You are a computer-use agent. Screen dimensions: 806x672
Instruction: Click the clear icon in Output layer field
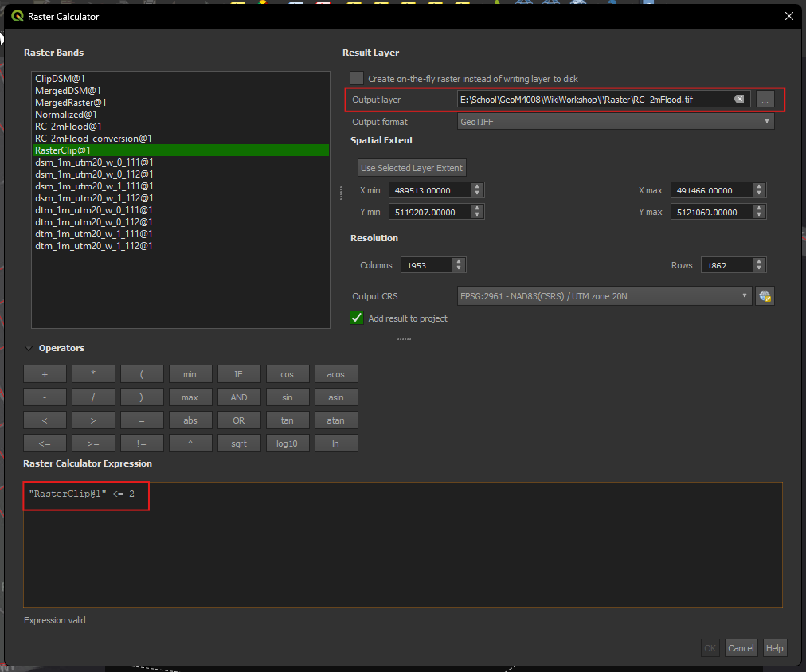coord(738,100)
